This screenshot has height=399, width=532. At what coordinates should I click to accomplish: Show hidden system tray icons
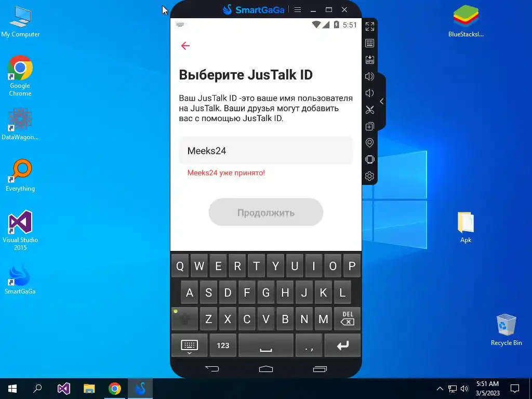click(440, 389)
